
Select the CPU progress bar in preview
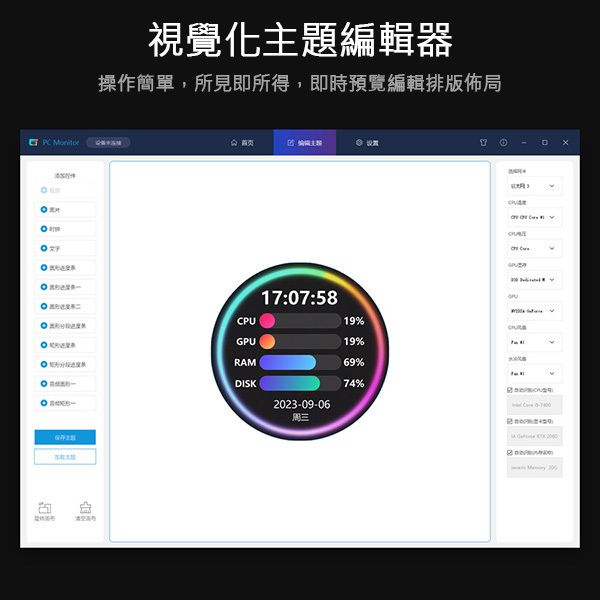300,321
